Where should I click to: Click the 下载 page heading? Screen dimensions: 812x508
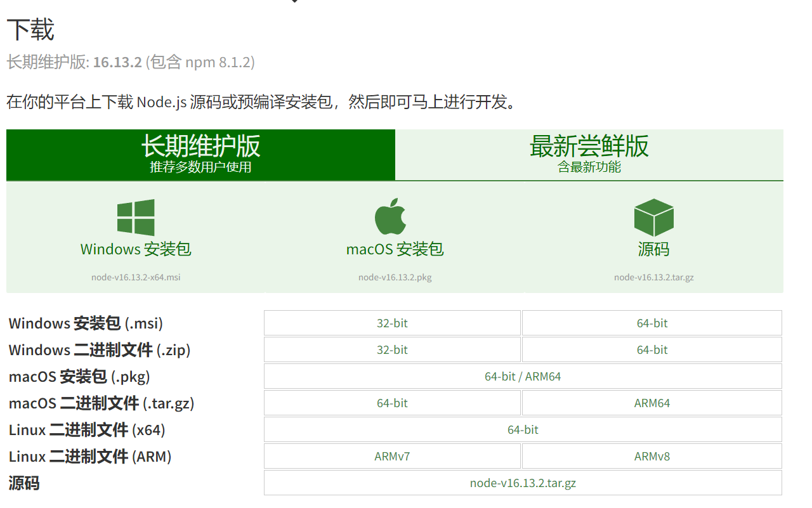(30, 30)
